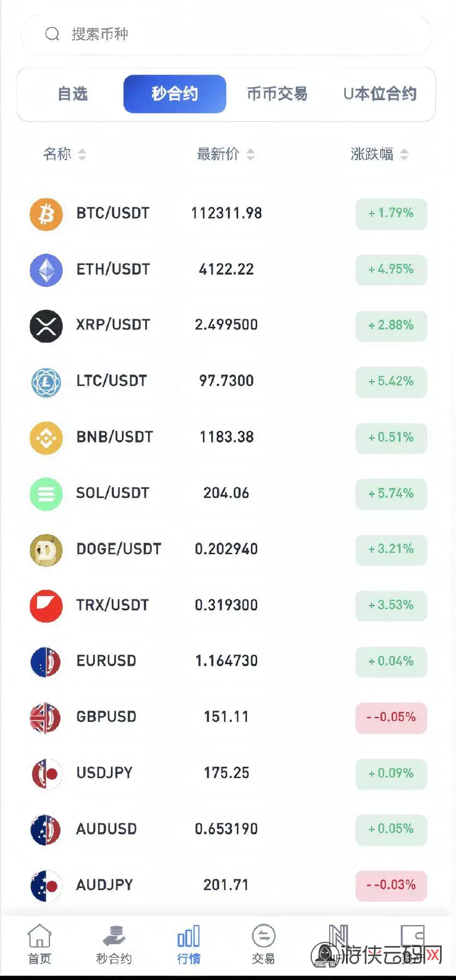Go to 秒合约 in bottom navigation
Viewport: 456px width, 980px height.
[114, 944]
